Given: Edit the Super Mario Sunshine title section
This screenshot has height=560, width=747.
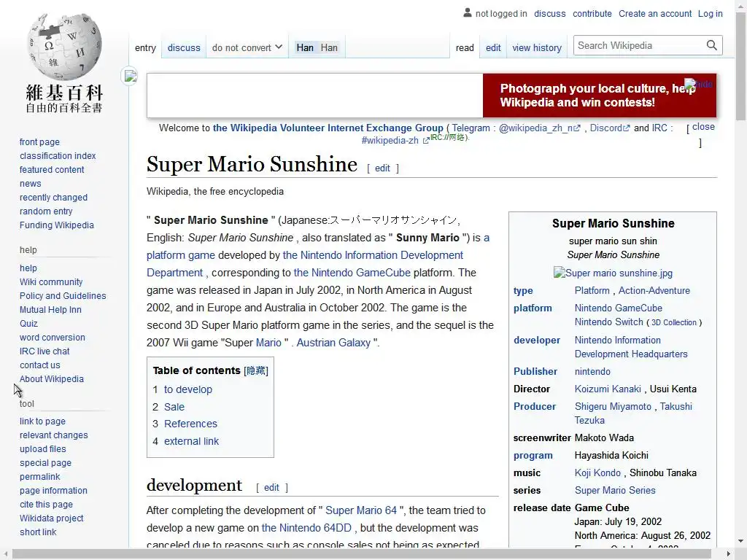Looking at the screenshot, I should [x=382, y=168].
